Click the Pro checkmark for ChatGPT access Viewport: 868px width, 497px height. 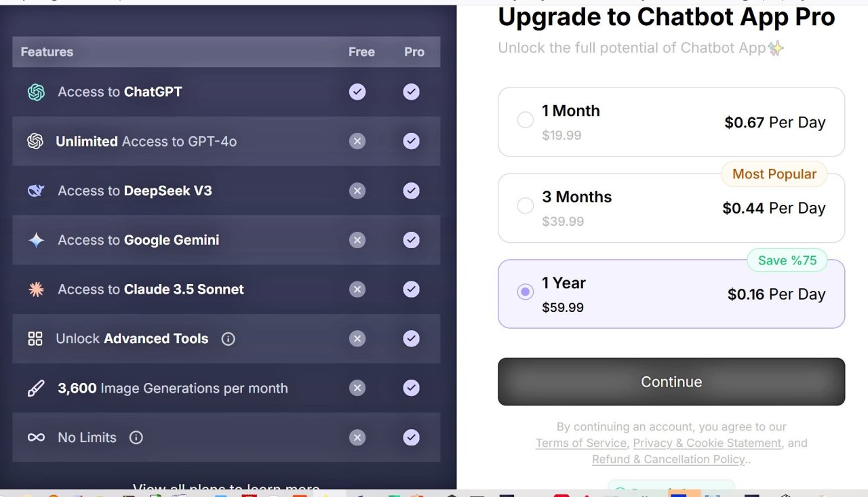tap(412, 92)
